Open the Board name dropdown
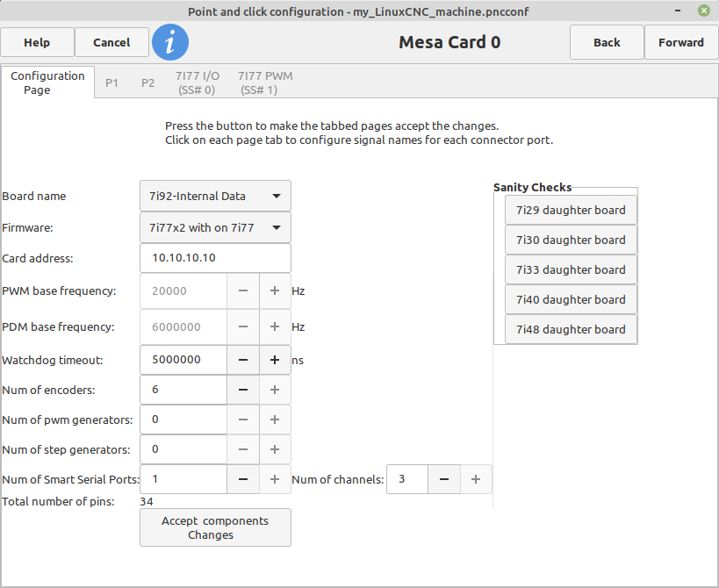The image size is (719, 588). [x=215, y=197]
